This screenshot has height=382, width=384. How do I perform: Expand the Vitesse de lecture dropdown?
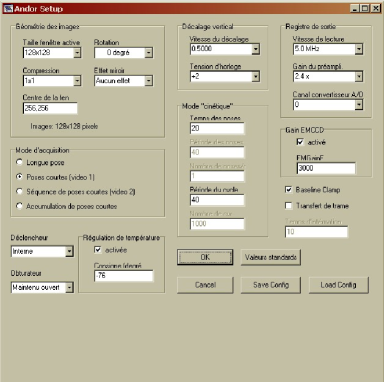359,49
